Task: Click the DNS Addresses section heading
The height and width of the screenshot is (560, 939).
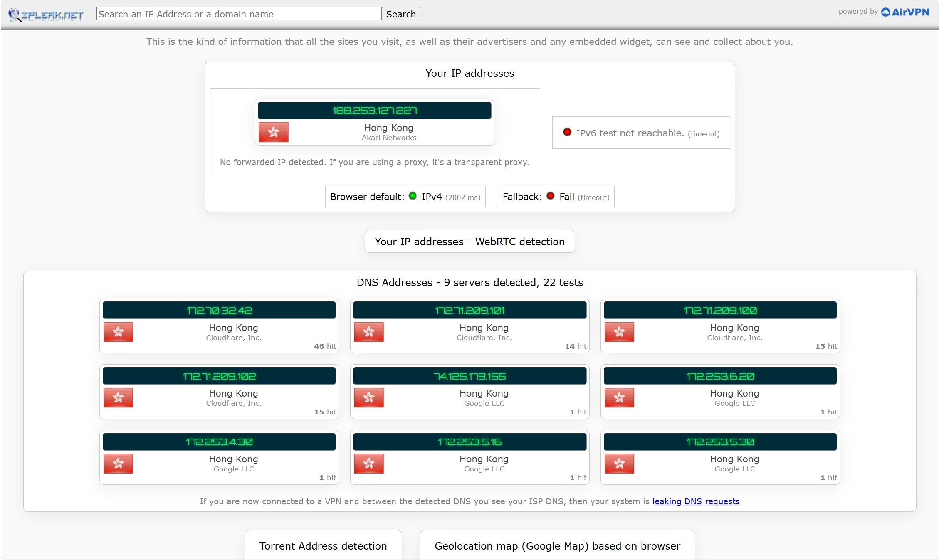Action: pyautogui.click(x=469, y=282)
